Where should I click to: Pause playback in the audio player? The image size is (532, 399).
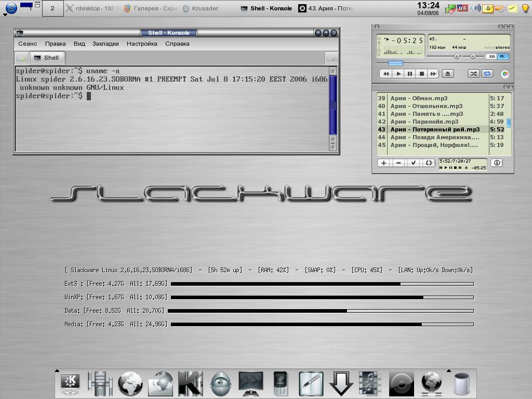[x=410, y=74]
